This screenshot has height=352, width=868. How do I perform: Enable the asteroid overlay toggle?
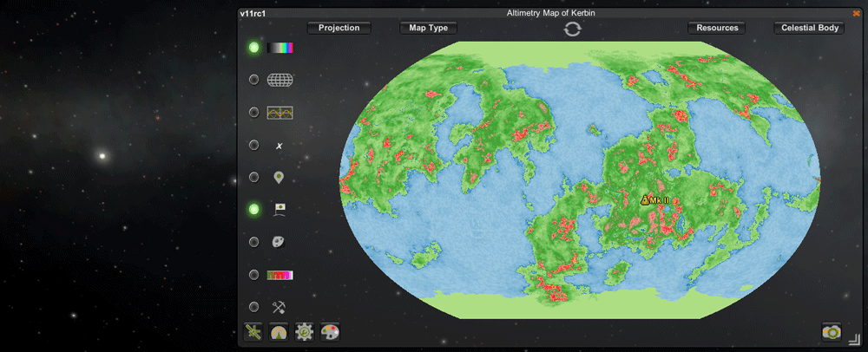click(x=254, y=242)
